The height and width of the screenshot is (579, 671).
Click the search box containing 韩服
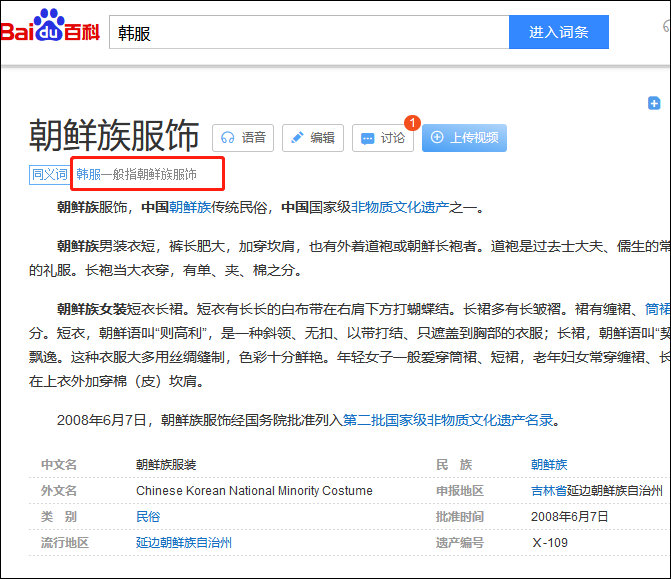click(x=308, y=32)
